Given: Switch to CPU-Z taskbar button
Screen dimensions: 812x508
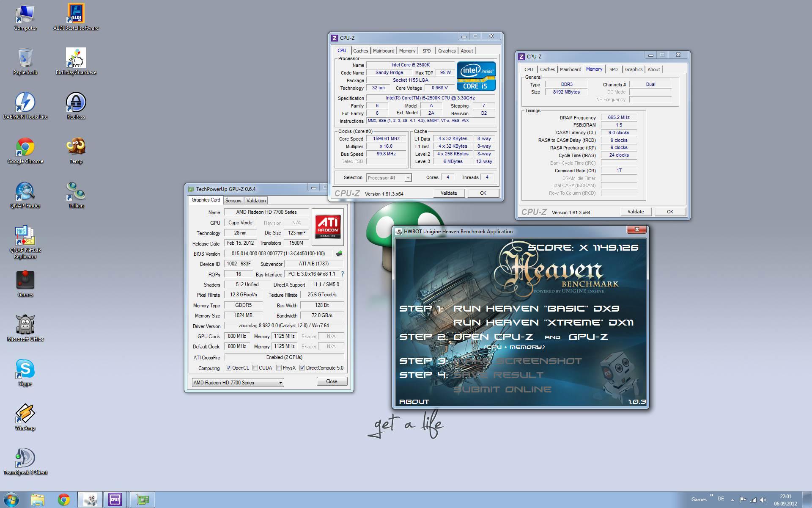Looking at the screenshot, I should [x=115, y=500].
